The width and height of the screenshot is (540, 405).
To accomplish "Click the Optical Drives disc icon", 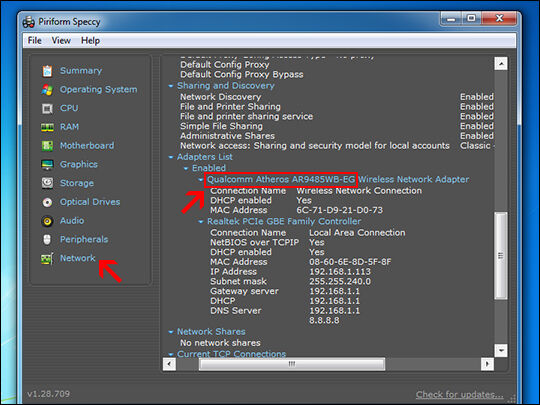I will (47, 202).
